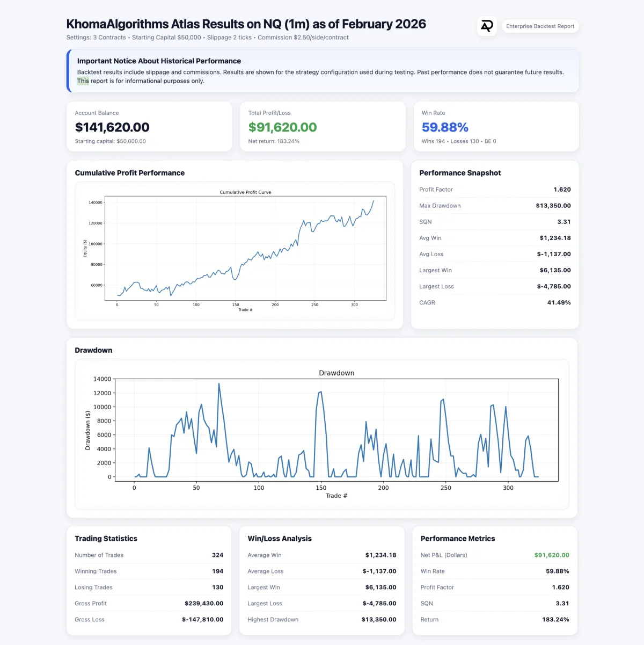This screenshot has height=645, width=644.
Task: Click the 'Account Balance' card label
Action: point(97,113)
